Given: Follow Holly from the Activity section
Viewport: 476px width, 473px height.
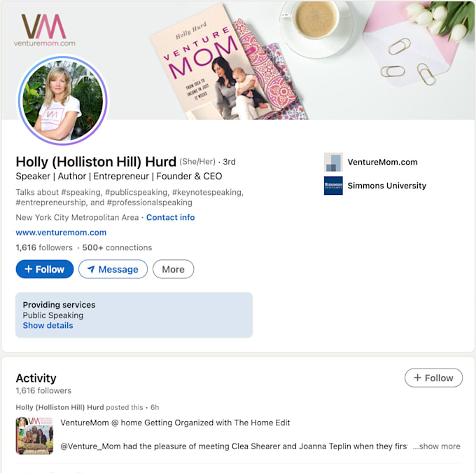Looking at the screenshot, I should (x=433, y=378).
